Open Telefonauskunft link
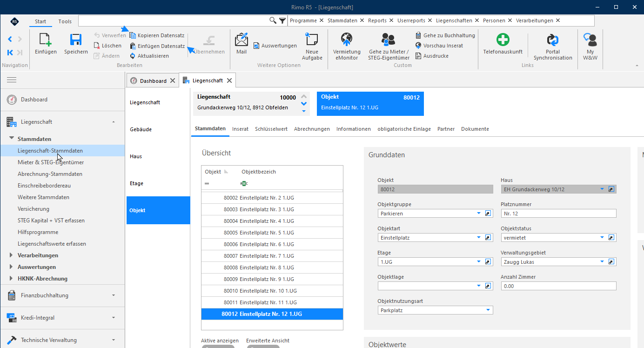644x348 pixels. (x=503, y=43)
